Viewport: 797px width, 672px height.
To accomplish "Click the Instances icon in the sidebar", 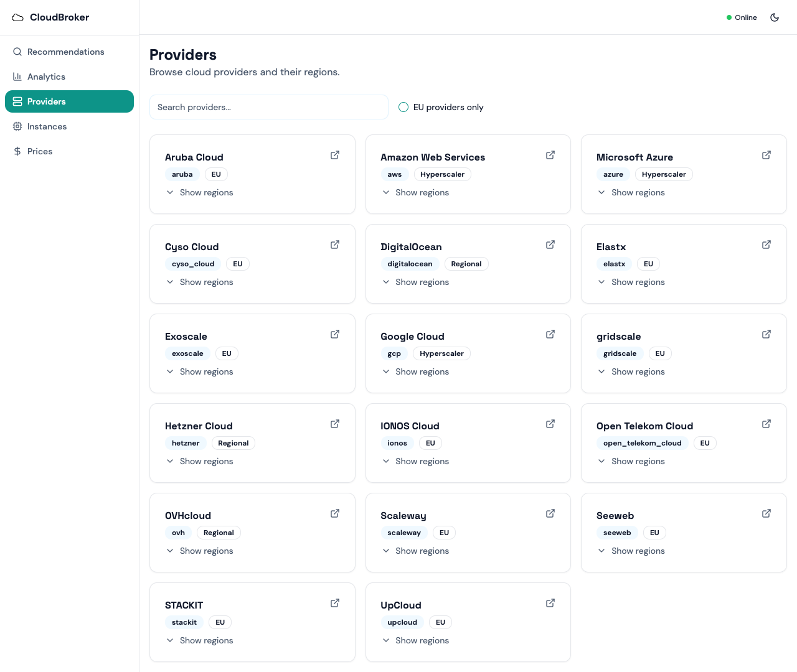I will pos(17,126).
